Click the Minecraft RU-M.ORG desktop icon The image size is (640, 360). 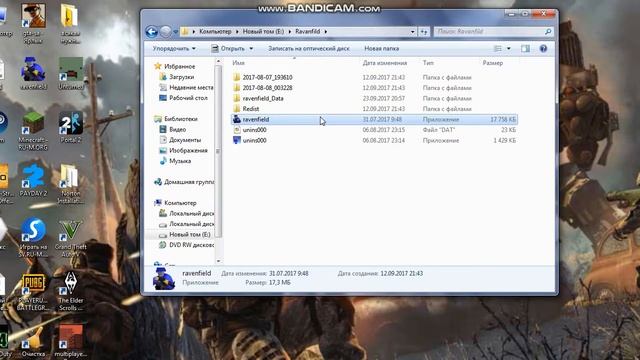tap(33, 130)
